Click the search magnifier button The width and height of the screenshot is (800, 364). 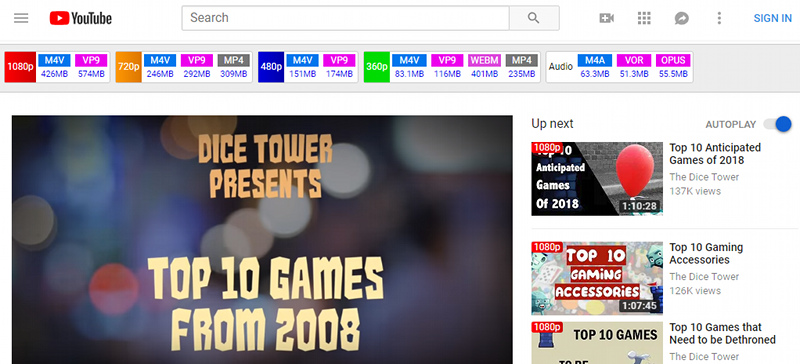click(534, 18)
